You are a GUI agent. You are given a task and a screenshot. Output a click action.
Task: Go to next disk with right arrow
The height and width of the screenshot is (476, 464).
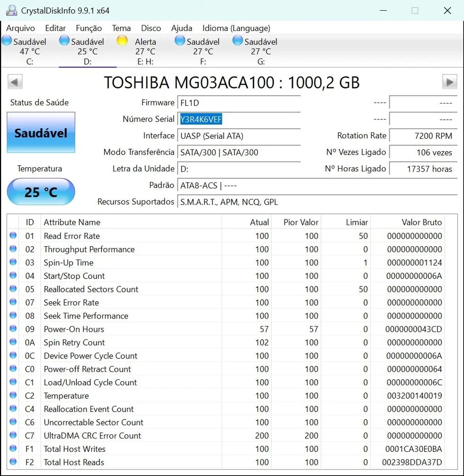pyautogui.click(x=450, y=82)
